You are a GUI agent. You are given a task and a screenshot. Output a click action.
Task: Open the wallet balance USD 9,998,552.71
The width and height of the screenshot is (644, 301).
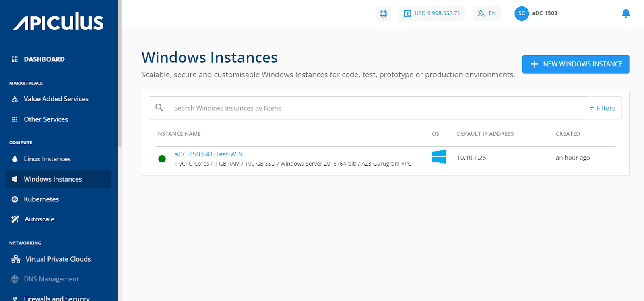click(x=431, y=14)
